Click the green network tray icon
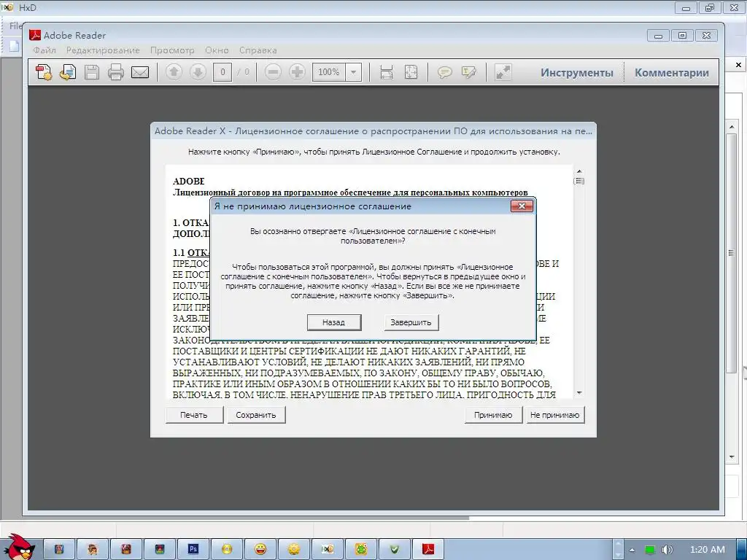747x560 pixels. coord(650,550)
